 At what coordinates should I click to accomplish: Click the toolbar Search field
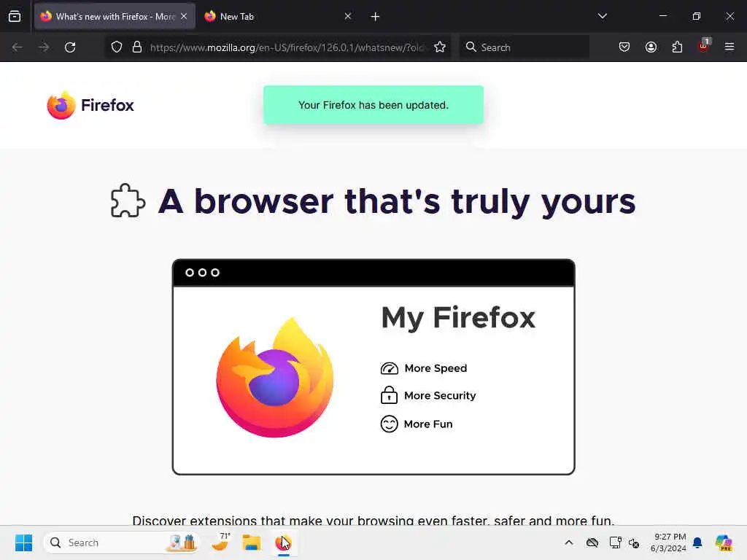coord(524,47)
